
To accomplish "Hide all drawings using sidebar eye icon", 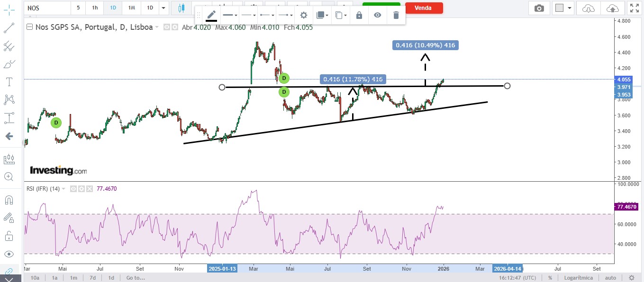I will pos(9,254).
